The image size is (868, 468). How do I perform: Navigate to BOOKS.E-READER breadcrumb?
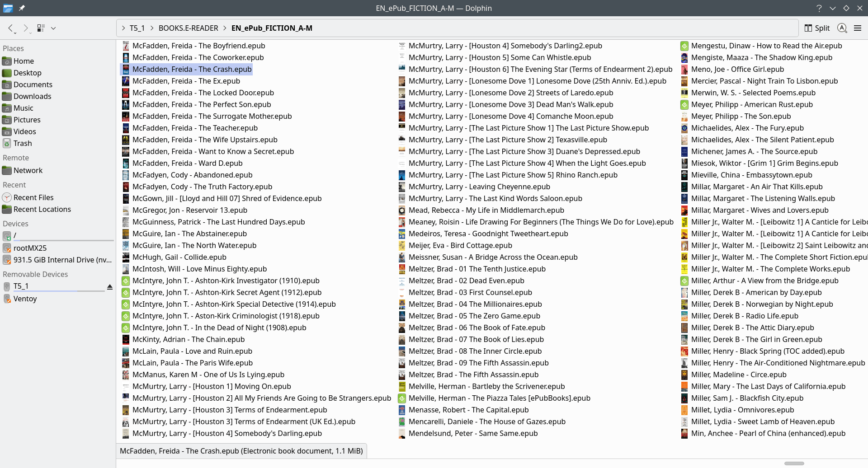188,28
